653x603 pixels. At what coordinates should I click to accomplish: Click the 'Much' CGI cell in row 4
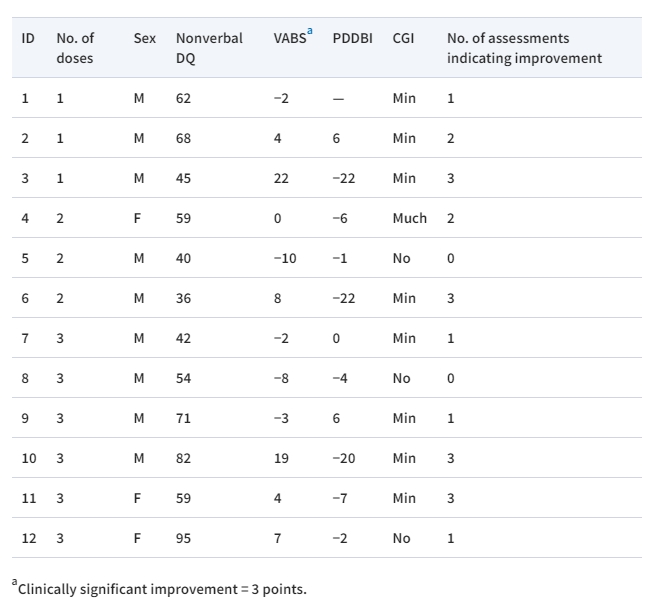[x=409, y=218]
